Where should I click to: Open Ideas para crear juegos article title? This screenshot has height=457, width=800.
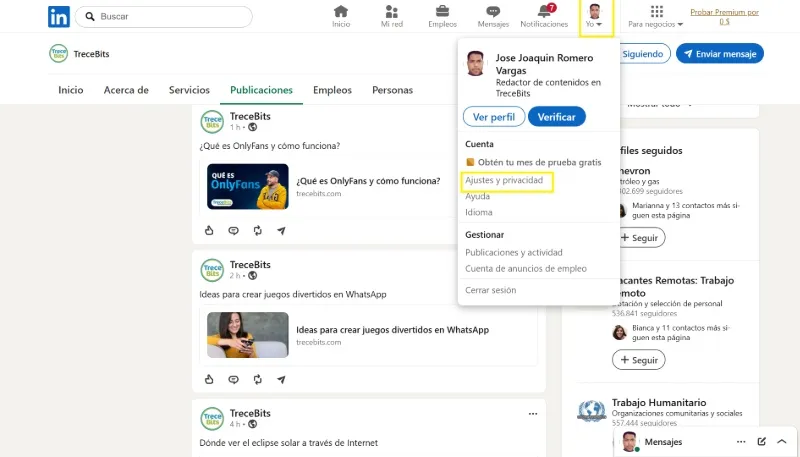pyautogui.click(x=392, y=329)
